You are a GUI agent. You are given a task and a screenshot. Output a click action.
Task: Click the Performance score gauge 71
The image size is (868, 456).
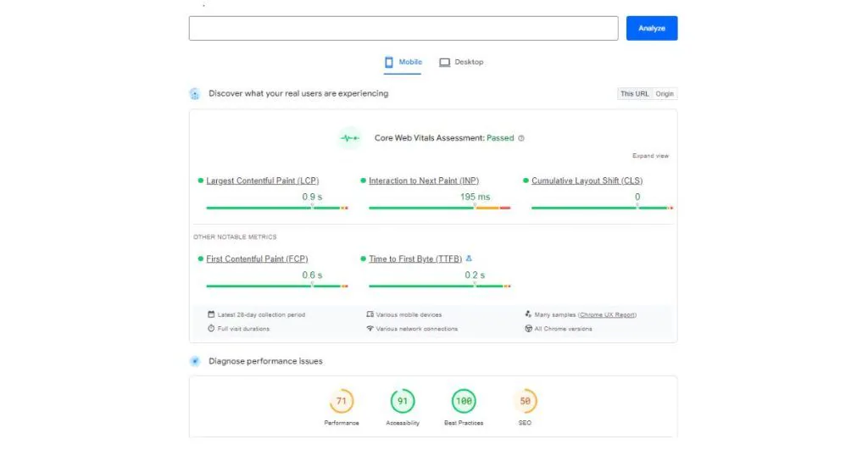342,401
